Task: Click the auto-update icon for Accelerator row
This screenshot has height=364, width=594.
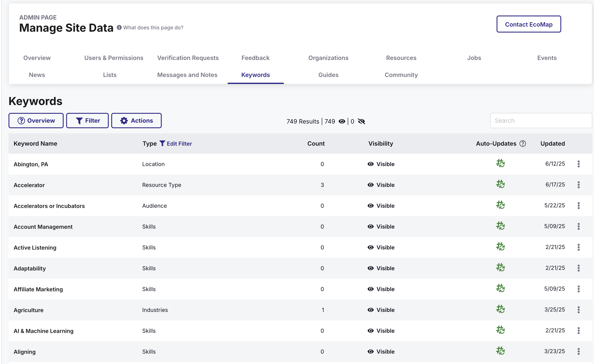Action: point(500,184)
